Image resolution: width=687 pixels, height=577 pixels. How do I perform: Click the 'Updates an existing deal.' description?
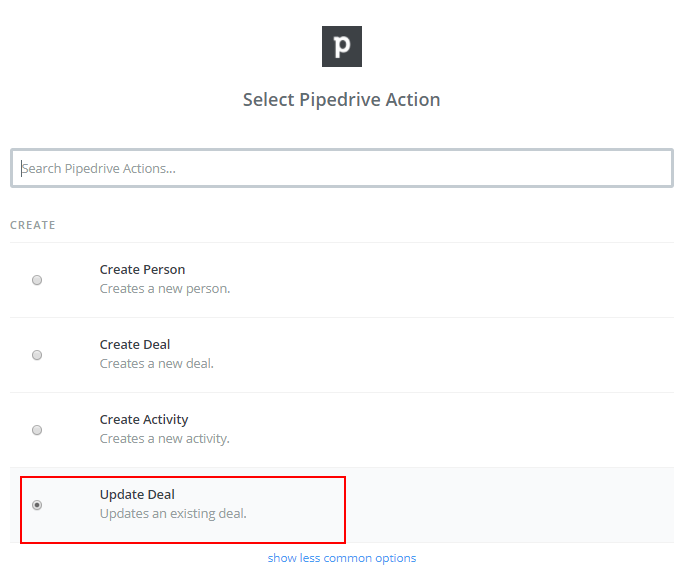[173, 513]
